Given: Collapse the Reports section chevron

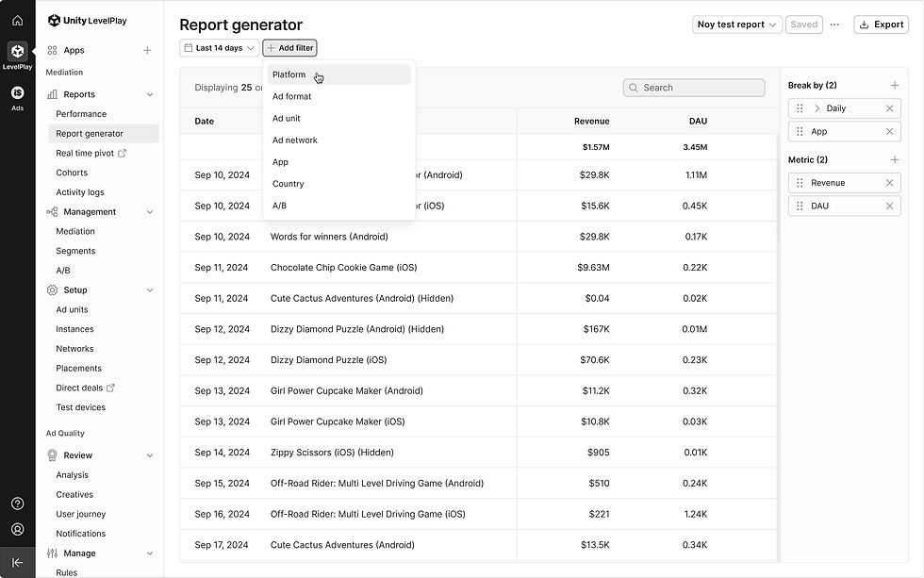Looking at the screenshot, I should coord(150,94).
